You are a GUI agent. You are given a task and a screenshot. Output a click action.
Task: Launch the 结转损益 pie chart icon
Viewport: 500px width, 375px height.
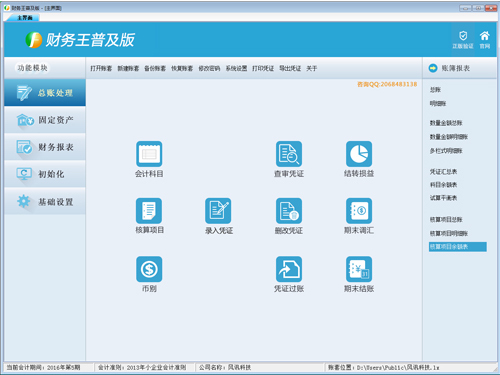click(359, 154)
